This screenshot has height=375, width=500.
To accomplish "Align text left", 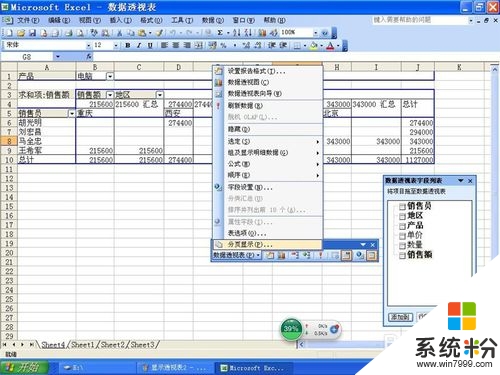I will point(164,45).
